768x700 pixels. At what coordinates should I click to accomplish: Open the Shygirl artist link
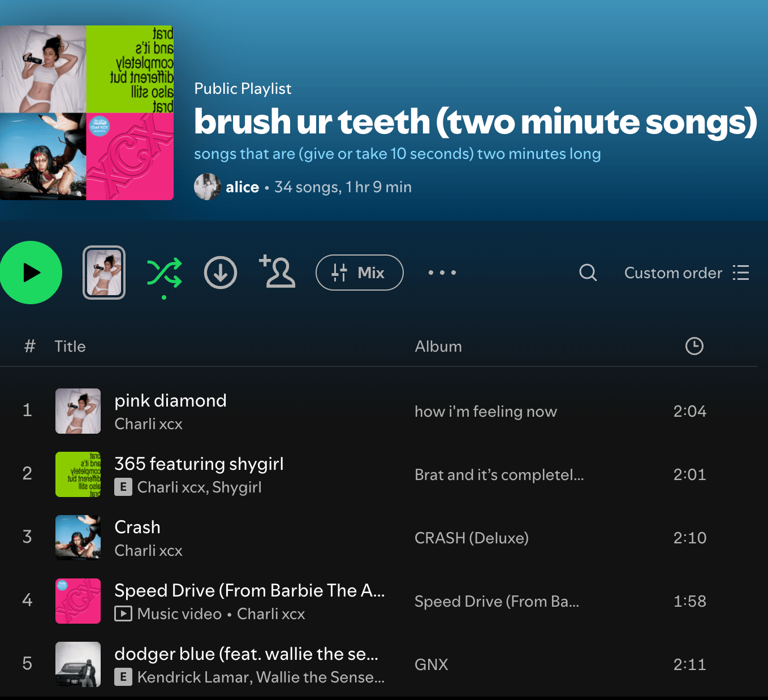(237, 487)
